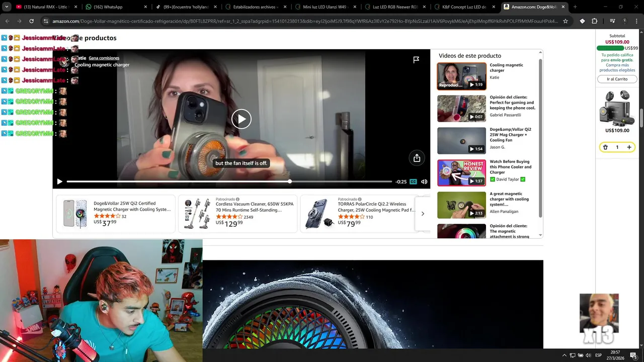Toggle closed captions on the video player

pos(413,182)
